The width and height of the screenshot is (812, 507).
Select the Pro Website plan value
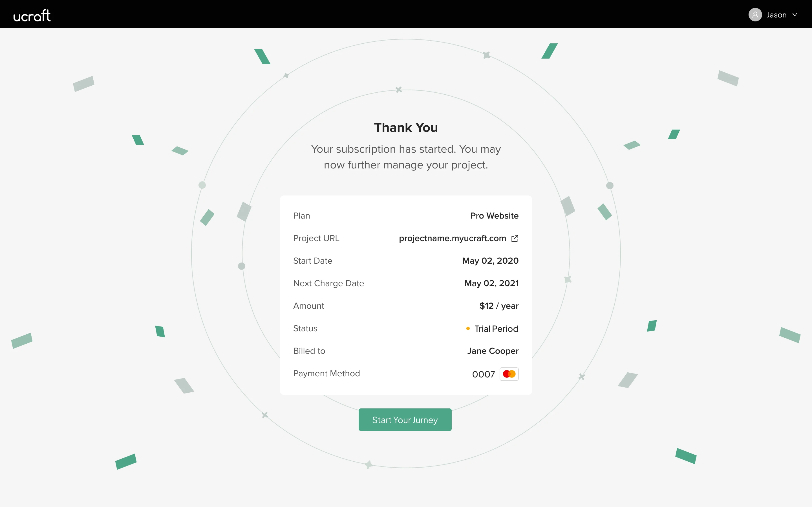(x=494, y=215)
